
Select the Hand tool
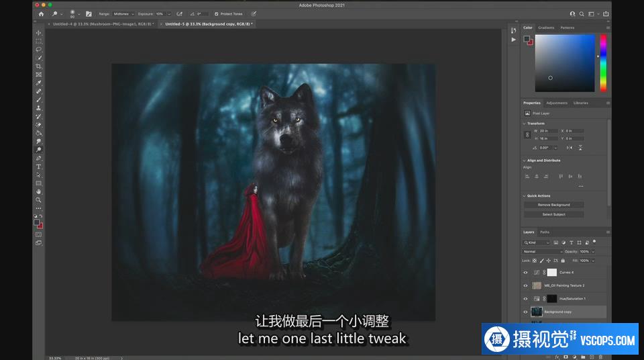39,191
